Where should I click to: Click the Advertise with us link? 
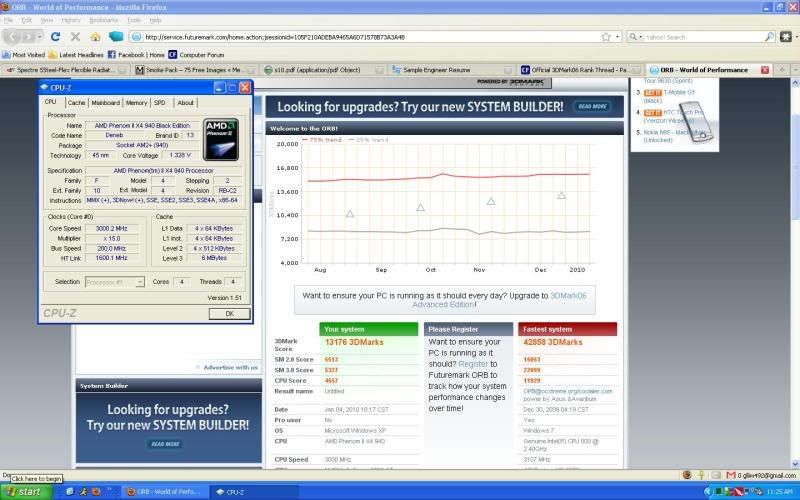[230, 367]
